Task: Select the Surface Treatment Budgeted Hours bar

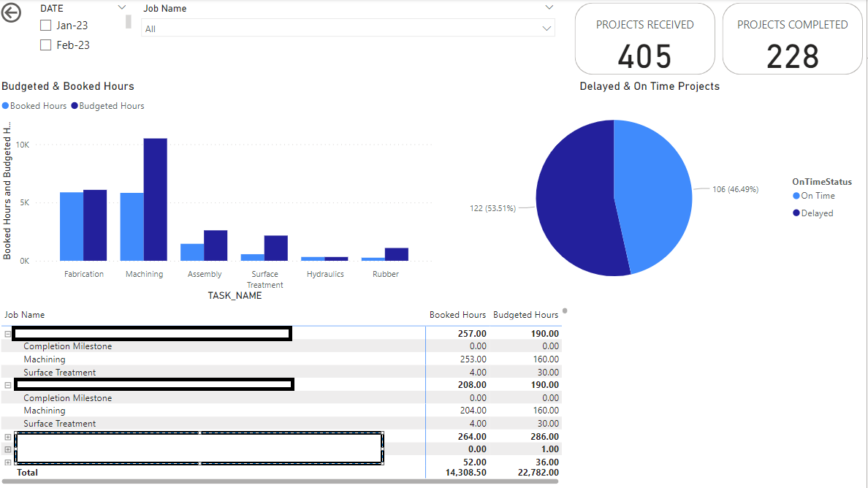Action: tap(276, 248)
